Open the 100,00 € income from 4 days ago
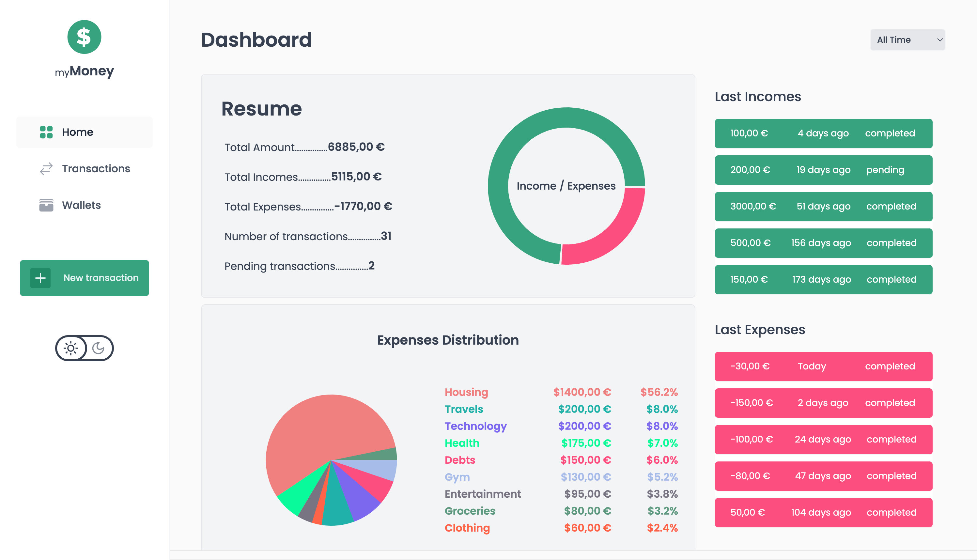The height and width of the screenshot is (560, 977). tap(824, 133)
